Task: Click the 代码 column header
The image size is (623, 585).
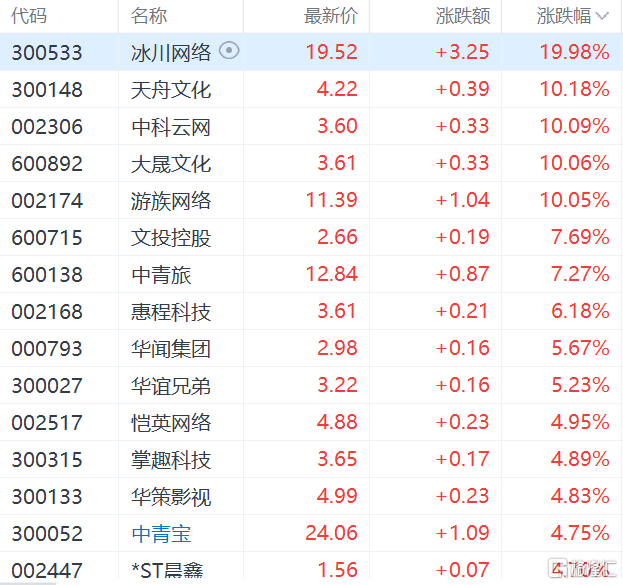Action: pyautogui.click(x=29, y=16)
